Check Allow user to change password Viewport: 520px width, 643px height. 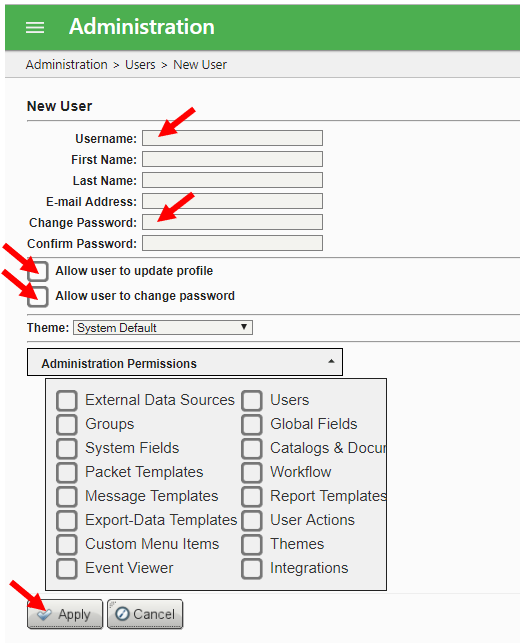(x=38, y=296)
